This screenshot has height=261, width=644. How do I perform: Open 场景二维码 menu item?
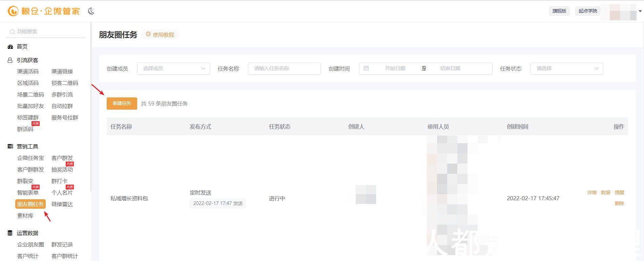pyautogui.click(x=30, y=95)
